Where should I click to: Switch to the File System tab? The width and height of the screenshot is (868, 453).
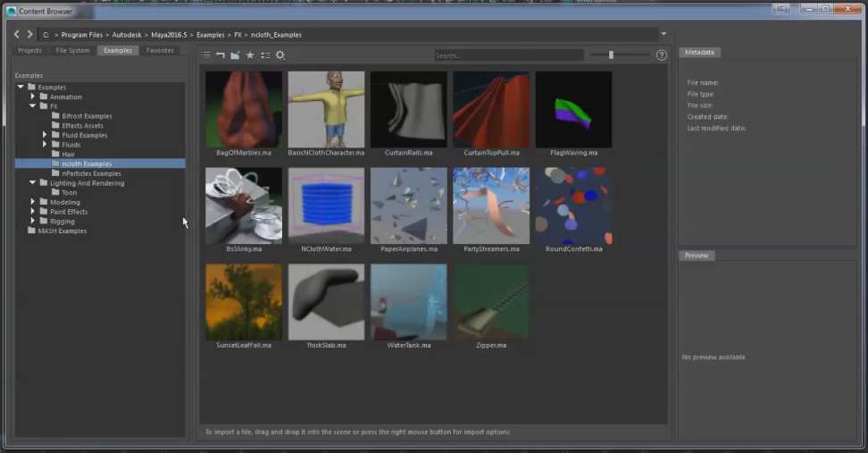(72, 51)
